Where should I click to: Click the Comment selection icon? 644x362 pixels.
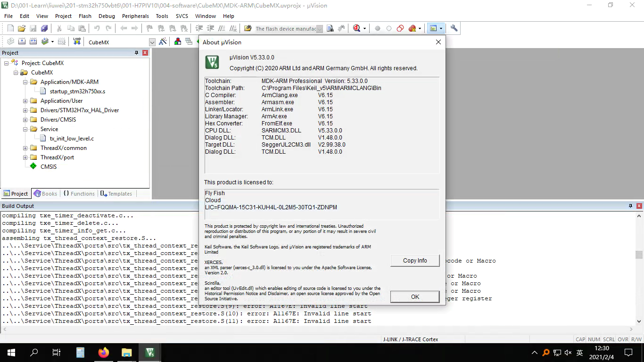point(222,28)
